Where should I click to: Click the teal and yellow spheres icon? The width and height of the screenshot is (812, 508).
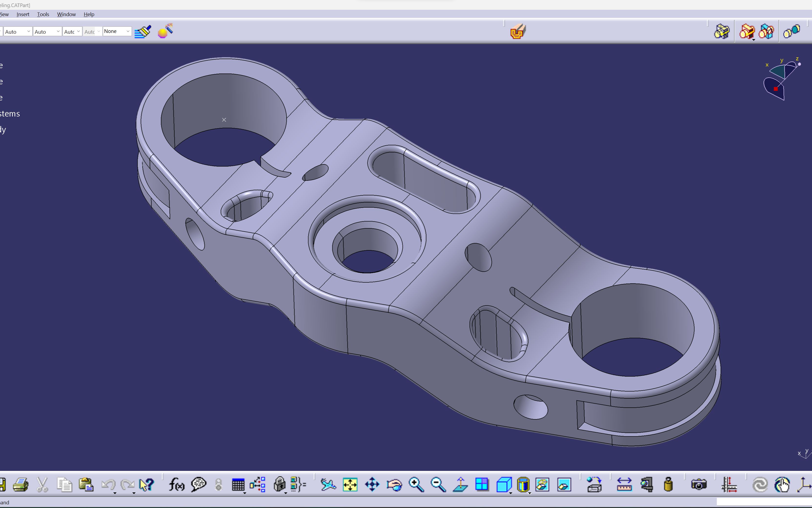(x=792, y=31)
